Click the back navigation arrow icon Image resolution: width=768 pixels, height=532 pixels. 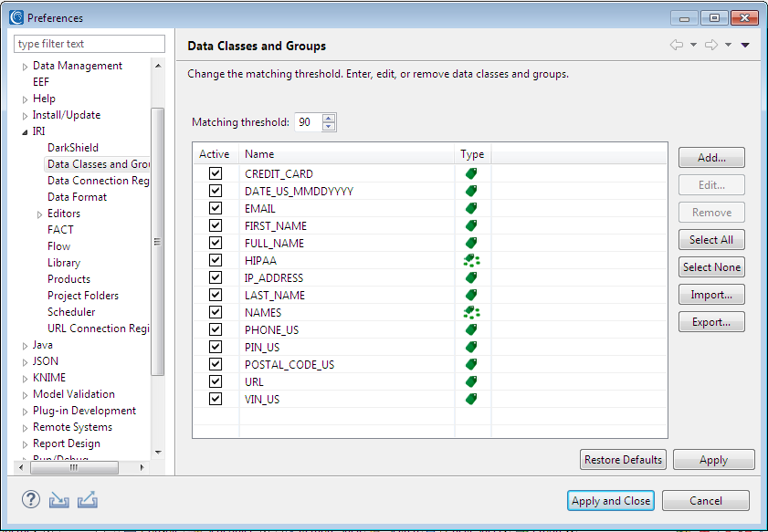[x=677, y=45]
